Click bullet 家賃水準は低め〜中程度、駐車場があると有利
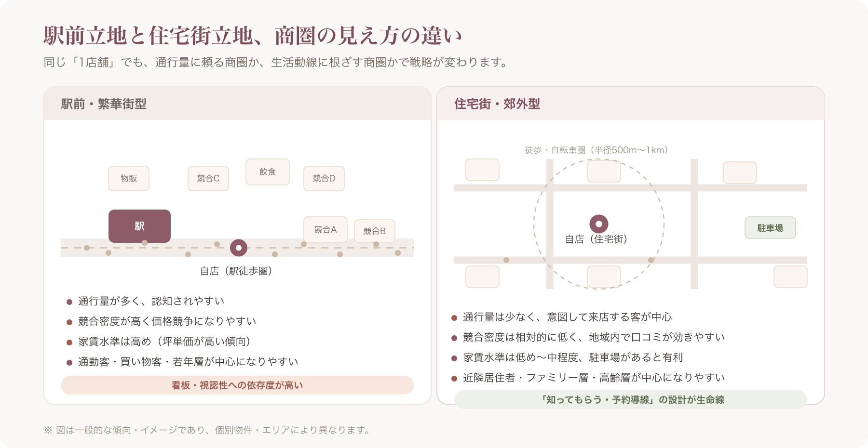 [567, 357]
